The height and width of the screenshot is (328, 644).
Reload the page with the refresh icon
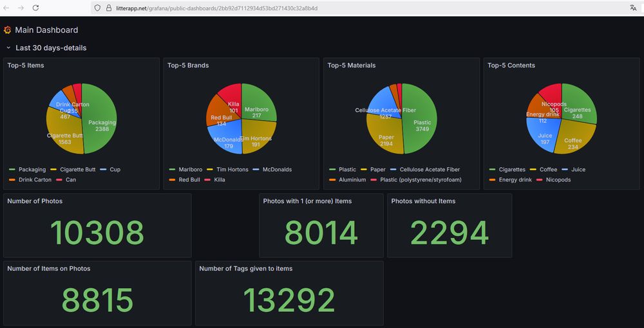(x=35, y=8)
